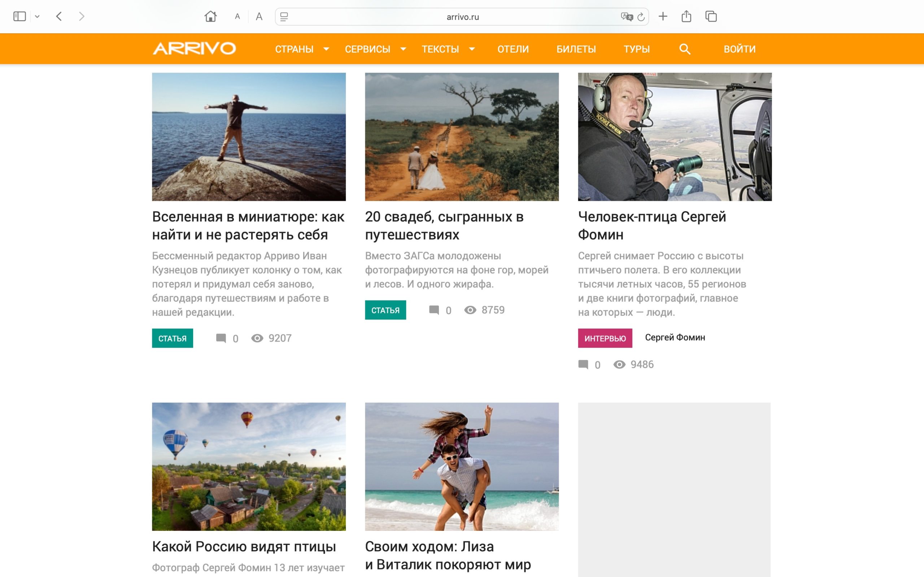Open the giraffe wedding article thumbnail
Image resolution: width=924 pixels, height=577 pixels.
click(462, 137)
